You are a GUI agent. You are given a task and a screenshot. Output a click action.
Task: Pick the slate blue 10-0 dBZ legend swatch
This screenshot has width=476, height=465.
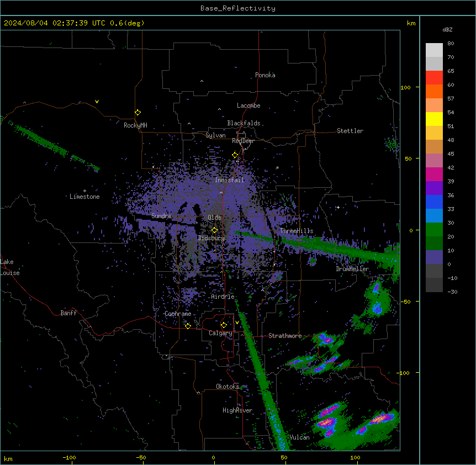[434, 257]
